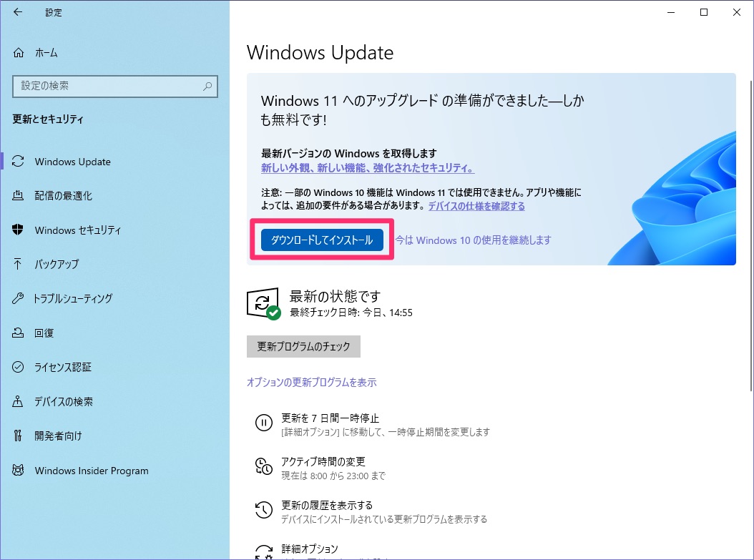The image size is (754, 560).
Task: Click the history icon for 更新の履歴を表示する
Action: click(263, 510)
